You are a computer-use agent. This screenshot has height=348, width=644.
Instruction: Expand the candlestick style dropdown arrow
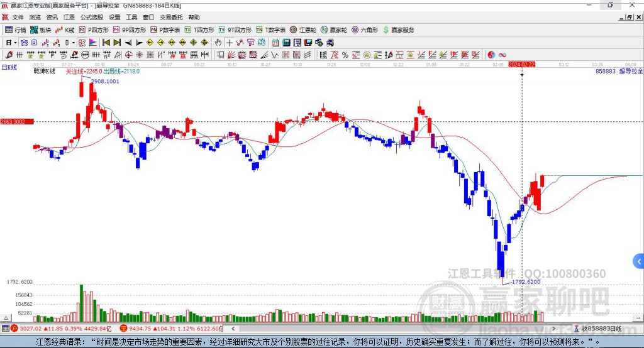click(x=74, y=43)
